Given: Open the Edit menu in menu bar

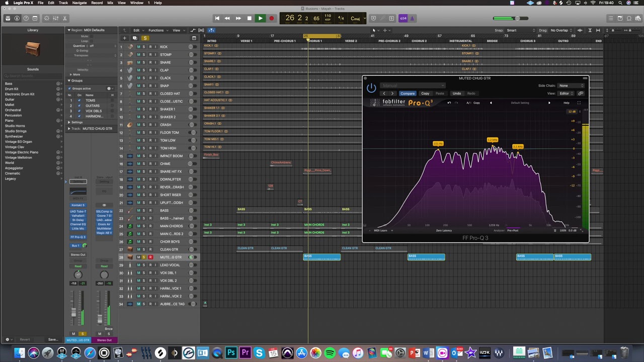Looking at the screenshot, I should coord(51,3).
